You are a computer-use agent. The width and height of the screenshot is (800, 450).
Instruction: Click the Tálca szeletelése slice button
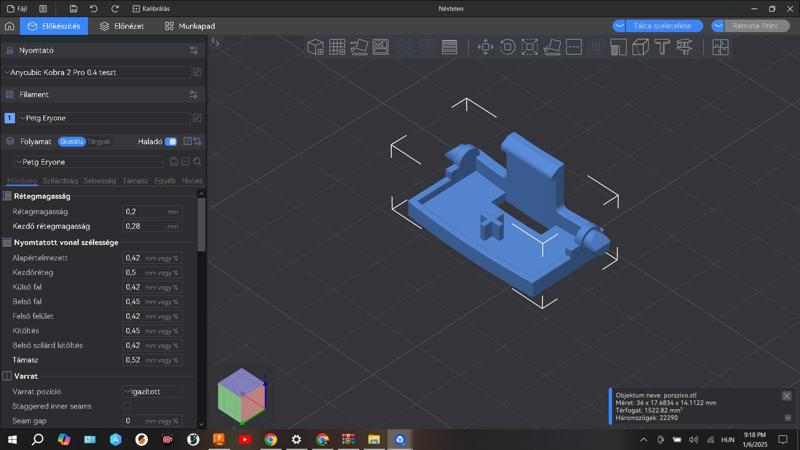pyautogui.click(x=662, y=26)
